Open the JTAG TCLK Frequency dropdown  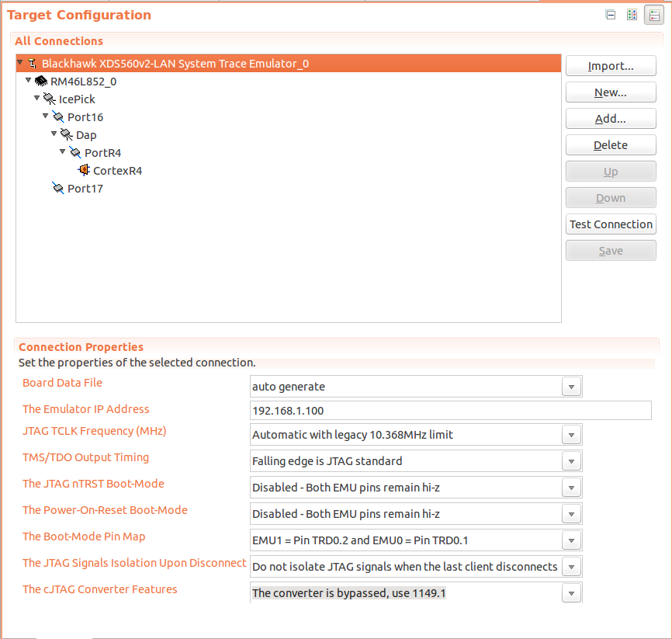coord(571,435)
